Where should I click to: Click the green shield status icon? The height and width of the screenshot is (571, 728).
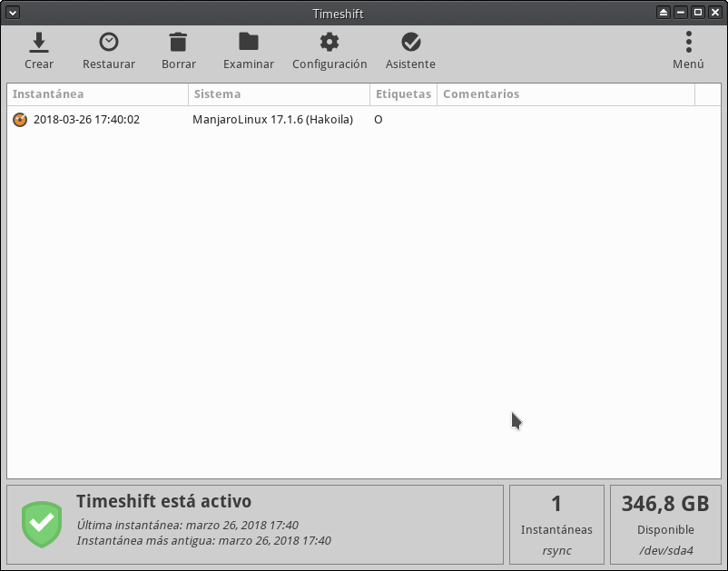41,523
